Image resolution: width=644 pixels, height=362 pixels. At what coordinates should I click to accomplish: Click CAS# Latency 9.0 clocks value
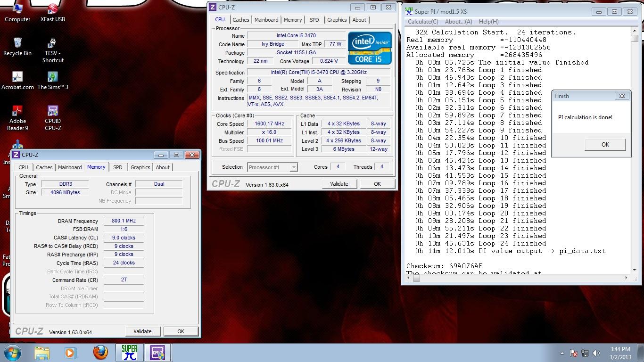pos(124,238)
